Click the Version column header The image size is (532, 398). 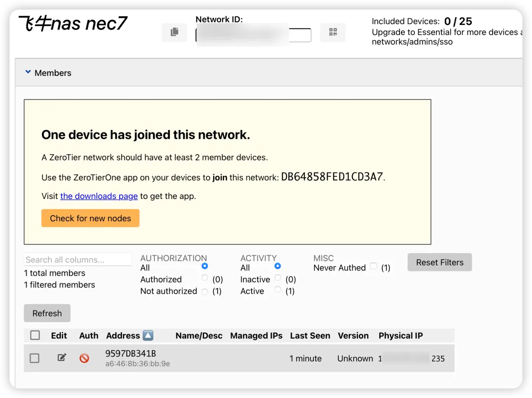[x=353, y=335]
